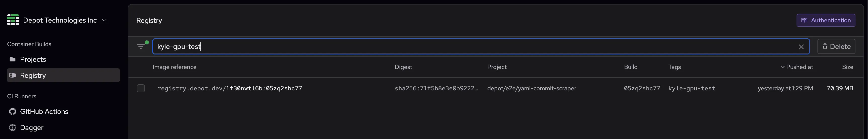Open the filter options icon

[141, 46]
